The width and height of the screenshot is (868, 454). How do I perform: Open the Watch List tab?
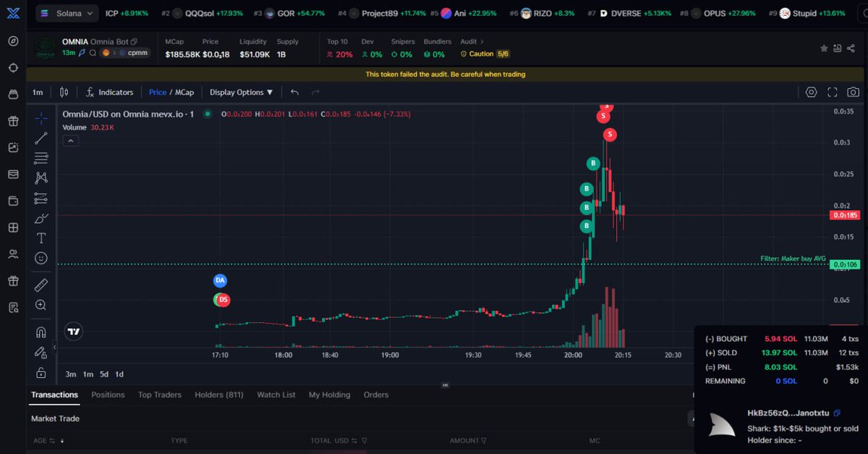coord(276,395)
